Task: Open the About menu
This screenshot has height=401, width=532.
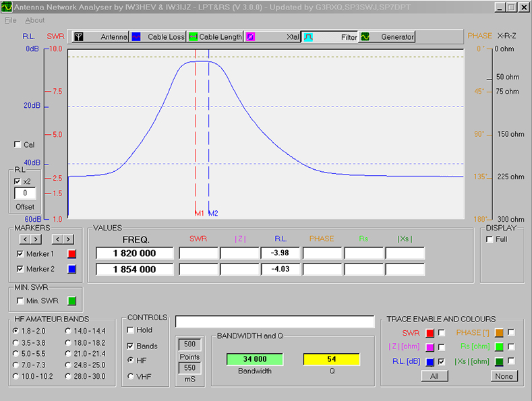Action: coord(35,20)
